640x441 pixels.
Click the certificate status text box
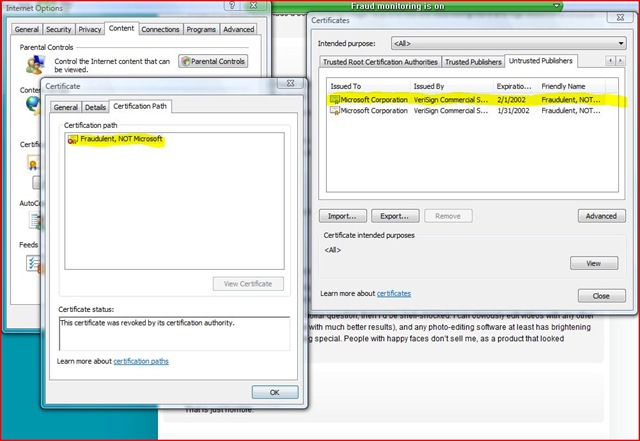coord(174,334)
